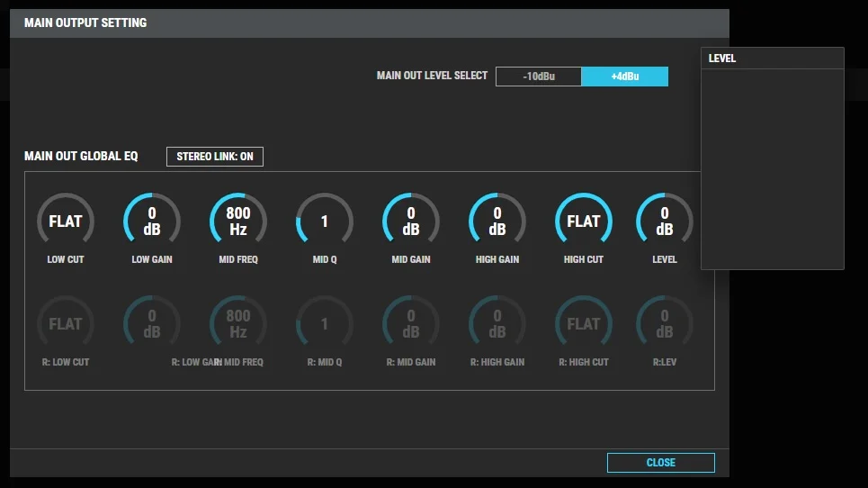Click the MID FREQ label text
The width and height of the screenshot is (868, 488).
click(x=238, y=259)
